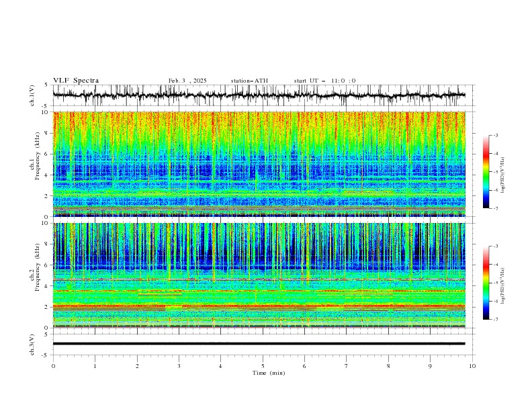Click the ch.2 "Frequency (kHz)" axis label
Image resolution: width=532 pixels, height=411 pixels.
38,267
